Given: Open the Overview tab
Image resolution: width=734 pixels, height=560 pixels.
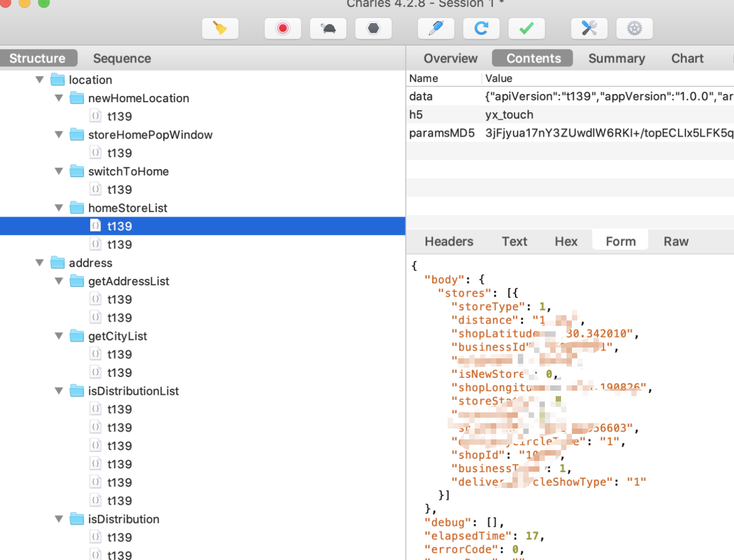Looking at the screenshot, I should click(x=450, y=59).
